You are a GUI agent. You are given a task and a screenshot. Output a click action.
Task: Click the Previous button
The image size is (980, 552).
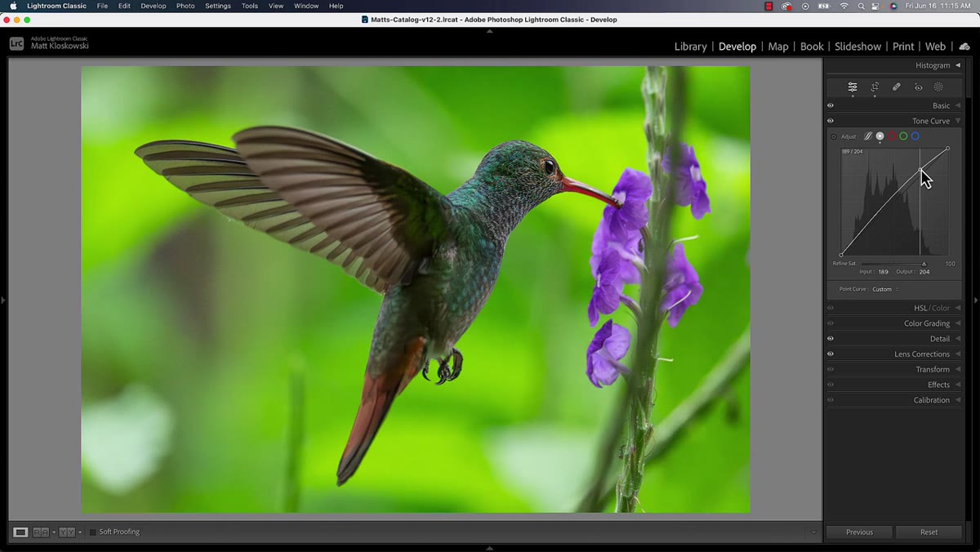[859, 532]
